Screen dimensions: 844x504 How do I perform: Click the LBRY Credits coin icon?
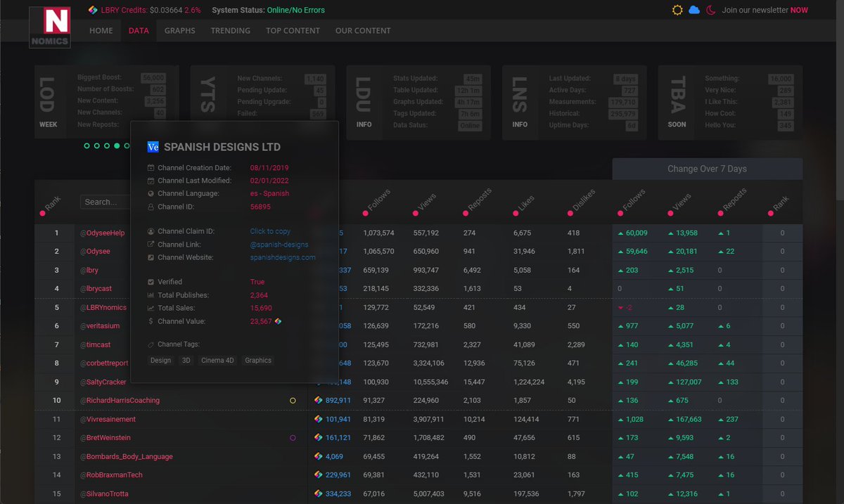[x=94, y=10]
